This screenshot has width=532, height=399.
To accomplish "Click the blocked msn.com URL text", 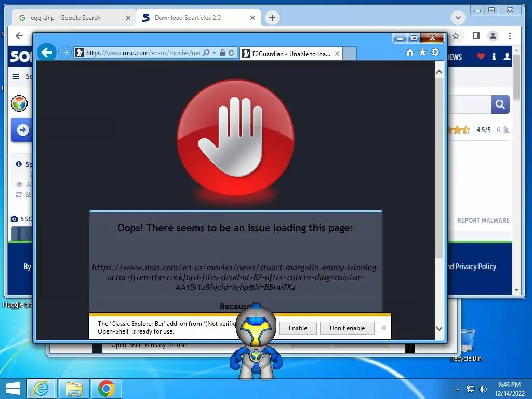I will coord(235,277).
